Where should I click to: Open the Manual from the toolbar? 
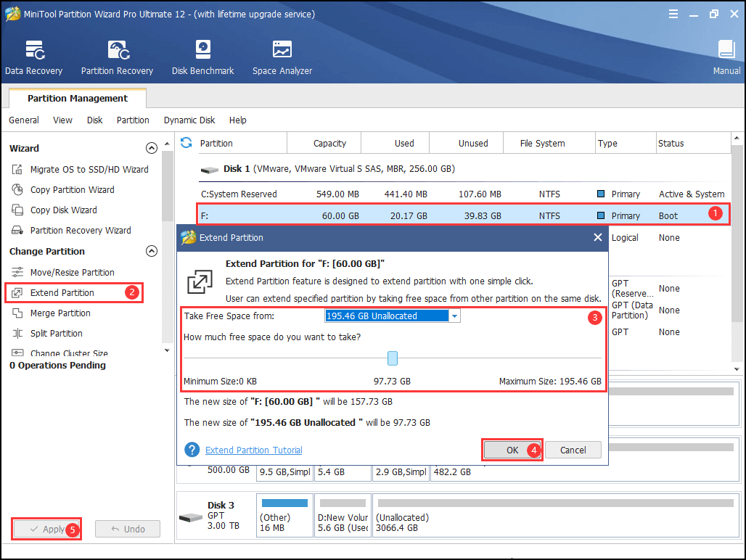click(726, 57)
